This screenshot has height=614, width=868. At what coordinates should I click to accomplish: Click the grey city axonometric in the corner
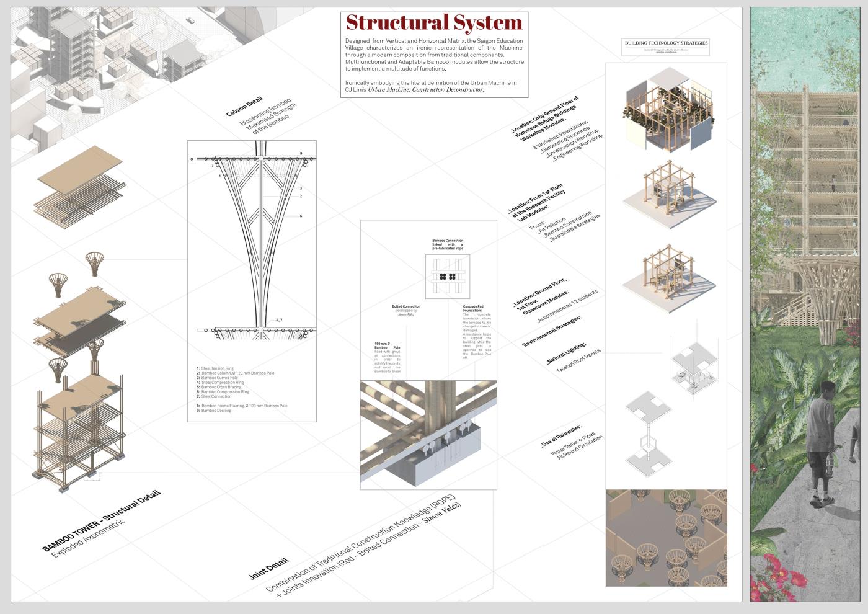[x=81, y=68]
